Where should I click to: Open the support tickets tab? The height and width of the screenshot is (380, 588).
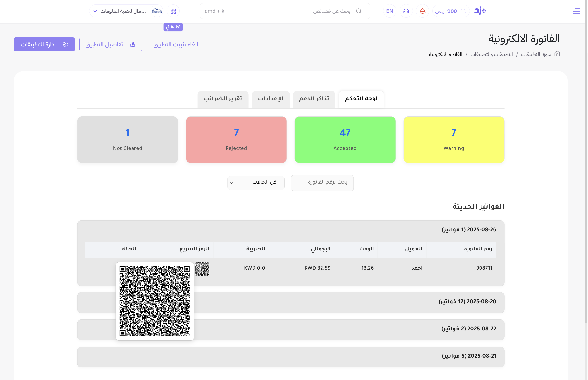pos(314,99)
